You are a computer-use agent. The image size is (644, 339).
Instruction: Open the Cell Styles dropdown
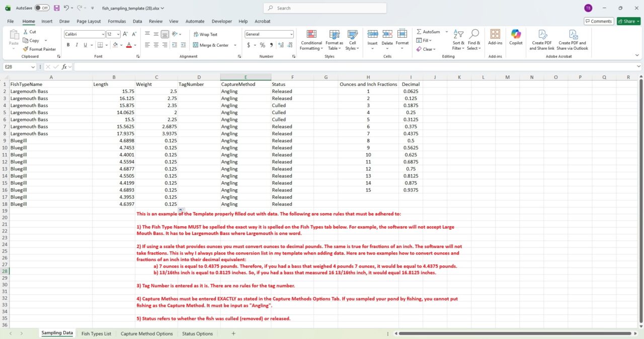[353, 40]
